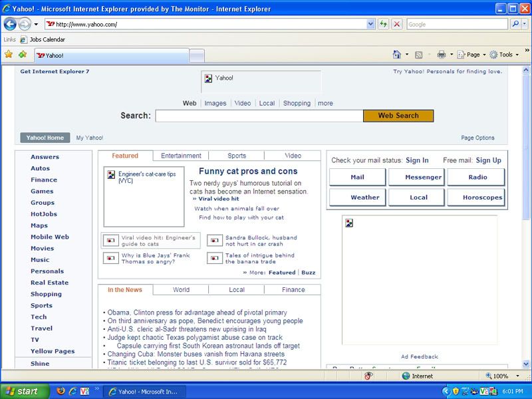Screen dimensions: 532x399
Task: Click the Home icon in command bar
Action: click(x=397, y=55)
